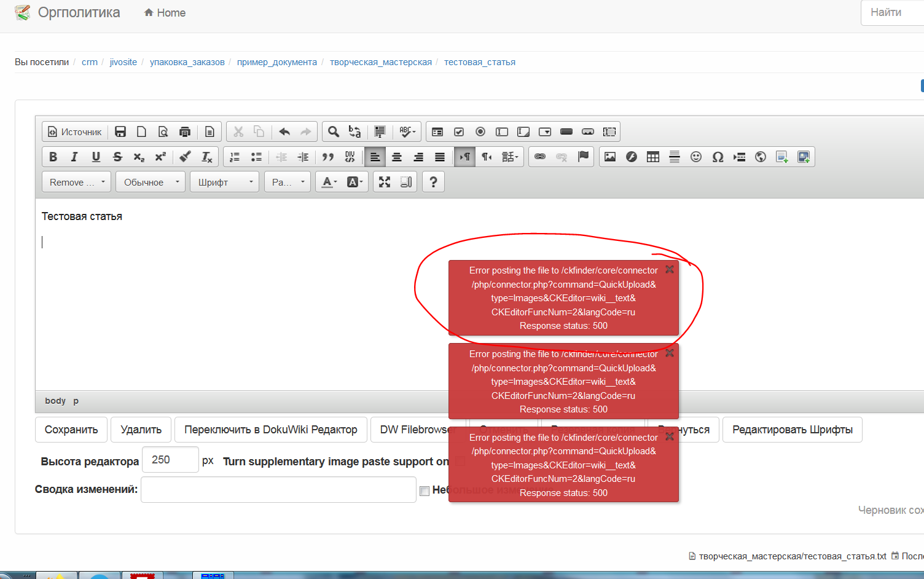Click the Сохранить button

point(71,430)
